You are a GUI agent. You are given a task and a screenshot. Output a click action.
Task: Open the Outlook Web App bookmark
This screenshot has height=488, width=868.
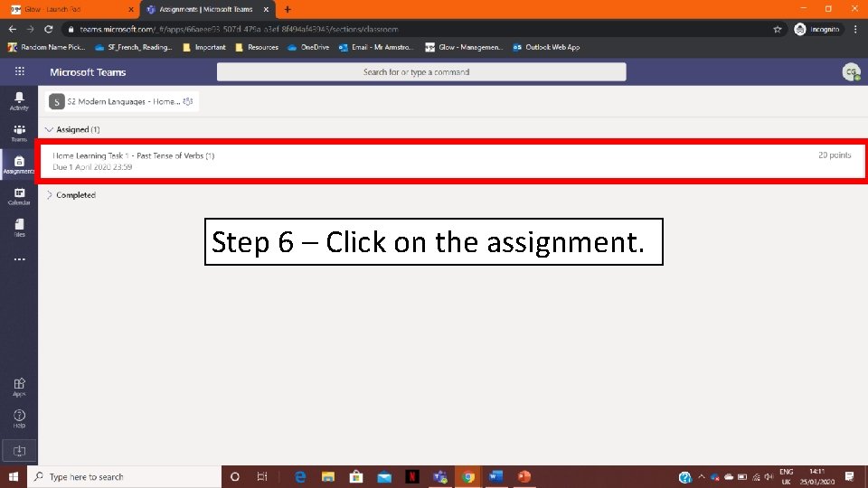pos(546,47)
